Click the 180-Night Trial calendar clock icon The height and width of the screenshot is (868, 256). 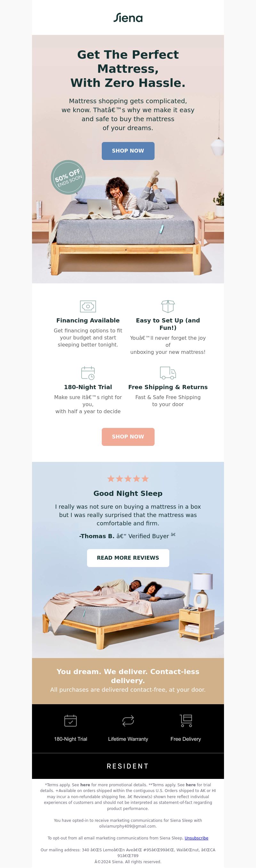88,373
